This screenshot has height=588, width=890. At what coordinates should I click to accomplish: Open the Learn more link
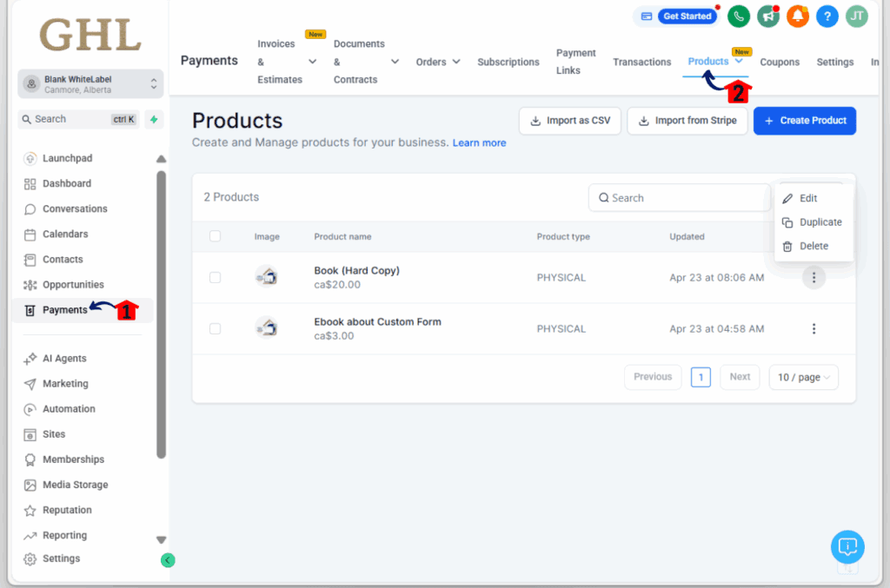[x=479, y=142]
